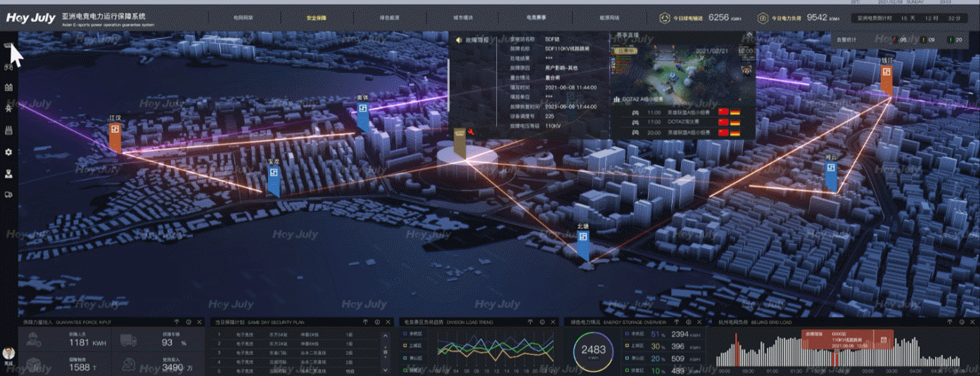The width and height of the screenshot is (980, 376).
Task: Click the 9542 KWH load value
Action: [823, 18]
